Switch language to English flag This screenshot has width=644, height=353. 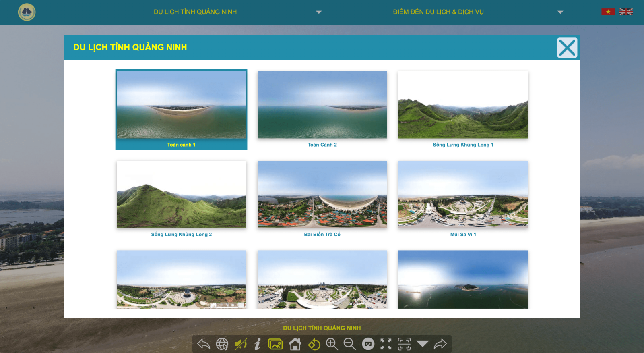point(626,12)
